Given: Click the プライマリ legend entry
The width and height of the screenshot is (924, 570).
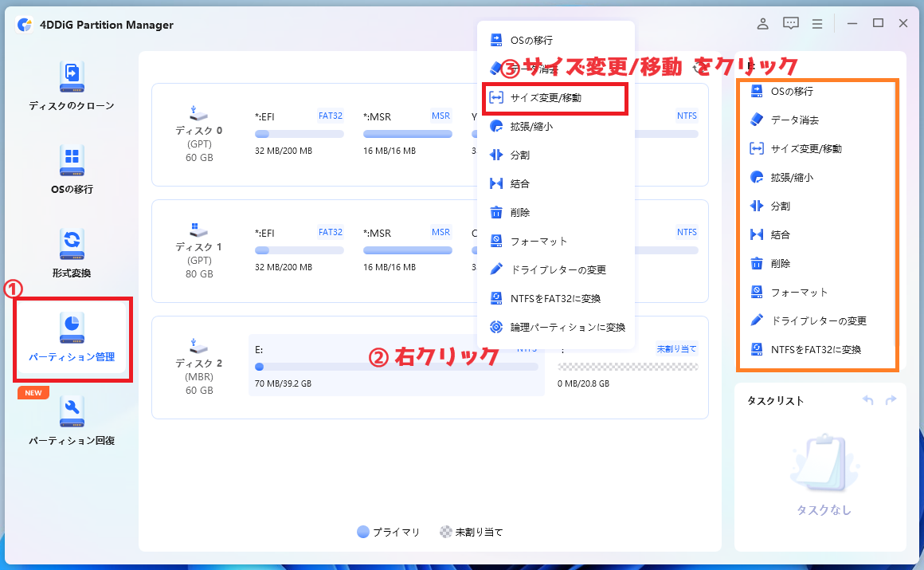Looking at the screenshot, I should (x=389, y=532).
